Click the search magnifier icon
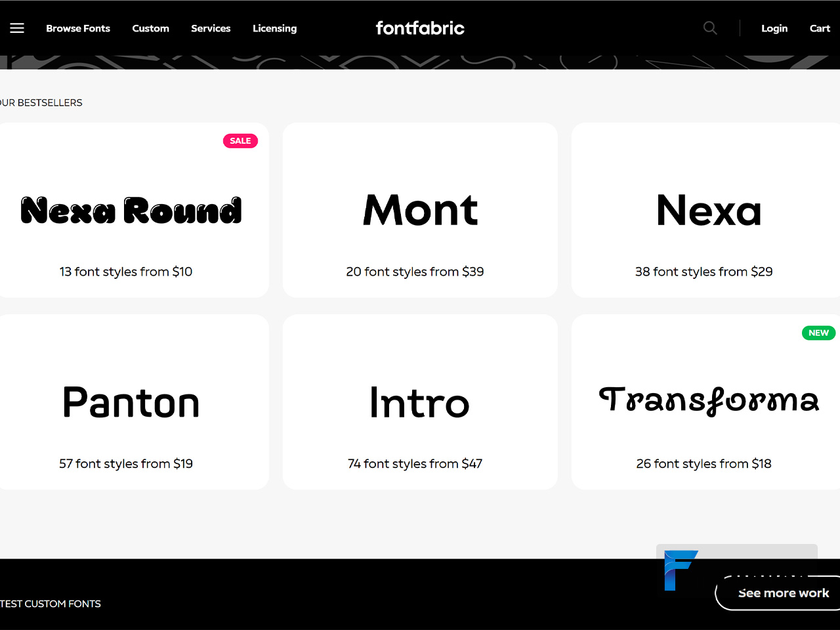 click(710, 28)
